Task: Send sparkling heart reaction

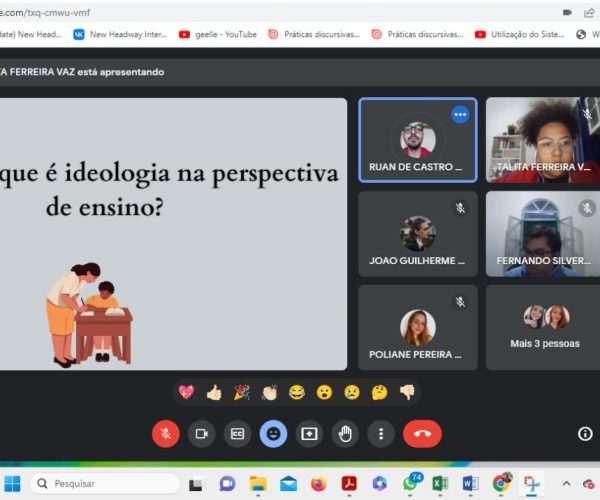Action: (x=186, y=393)
